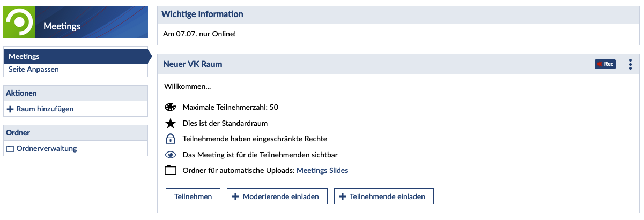
Task: Open the Ordnerverwaltung link
Action: click(47, 148)
